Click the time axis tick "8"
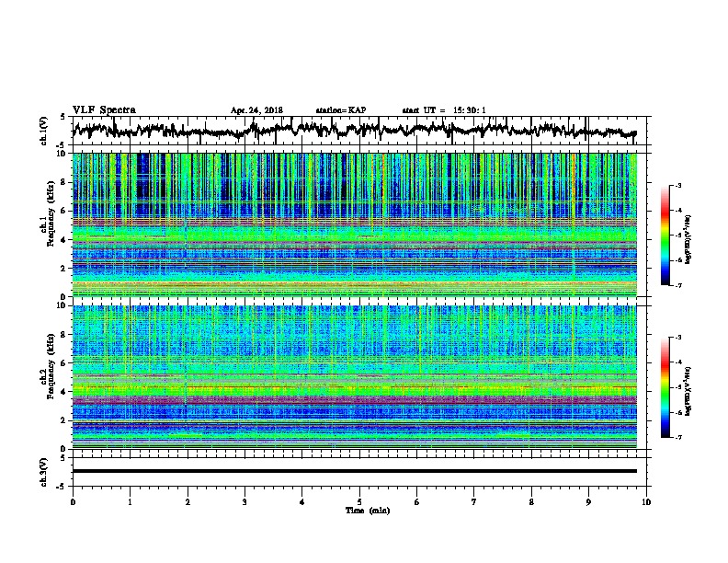This screenshot has width=728, height=563. (531, 502)
